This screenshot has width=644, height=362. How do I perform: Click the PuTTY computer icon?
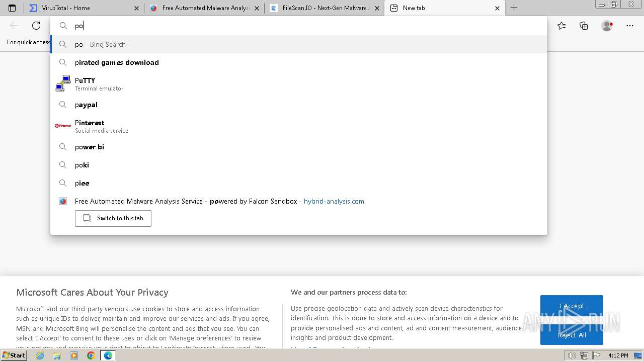[63, 83]
